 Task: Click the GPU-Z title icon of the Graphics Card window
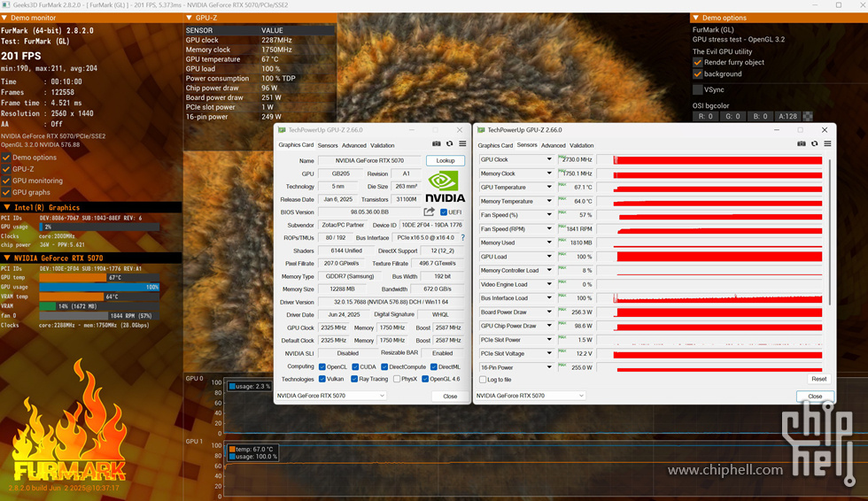click(282, 130)
